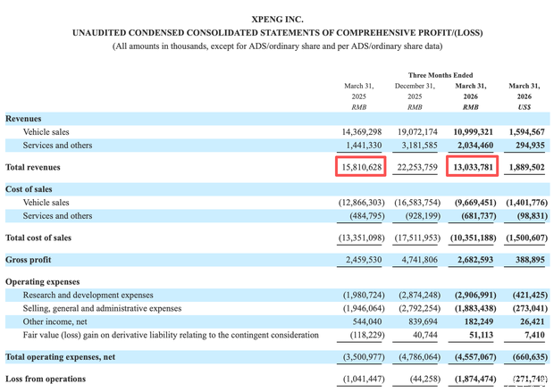Select cost value (9,669,451)
This screenshot has height=392, width=554.
coord(475,203)
